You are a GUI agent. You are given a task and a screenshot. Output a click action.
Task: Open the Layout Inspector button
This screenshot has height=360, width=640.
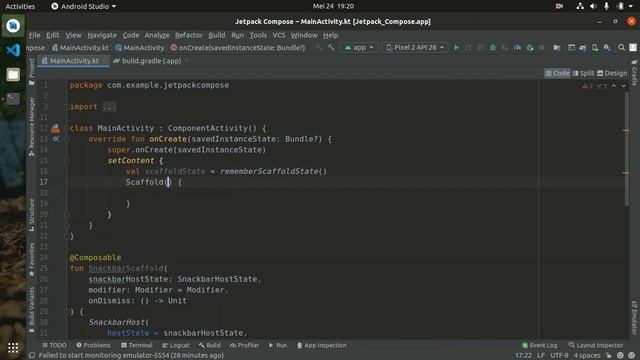coord(596,345)
